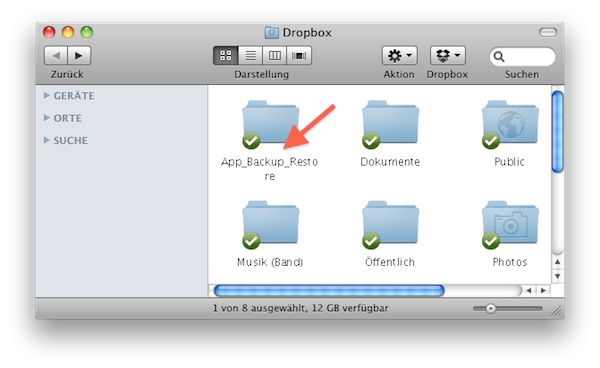Open the Dropbox toolbar dropdown menu

click(x=448, y=56)
